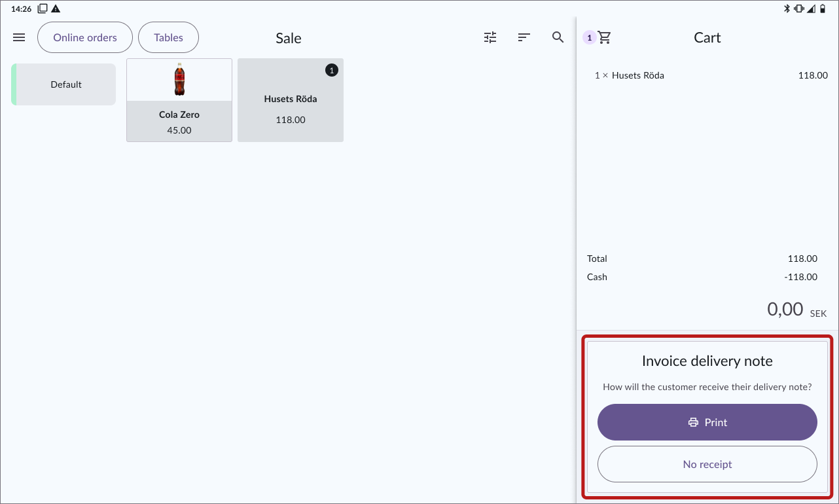Select the Default product category
This screenshot has height=504, width=839.
[x=65, y=84]
